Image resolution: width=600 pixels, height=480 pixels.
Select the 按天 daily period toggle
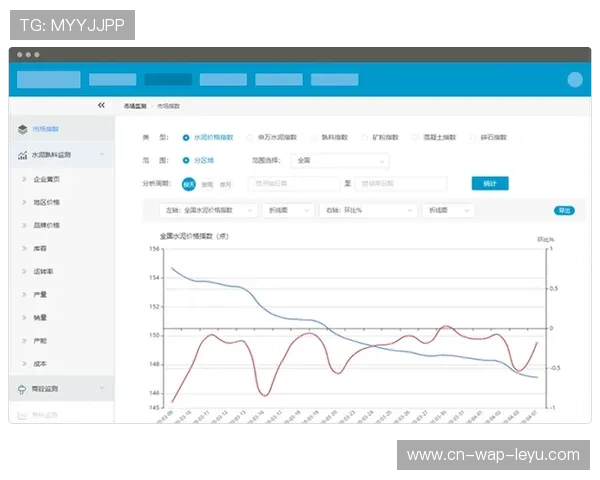(189, 184)
